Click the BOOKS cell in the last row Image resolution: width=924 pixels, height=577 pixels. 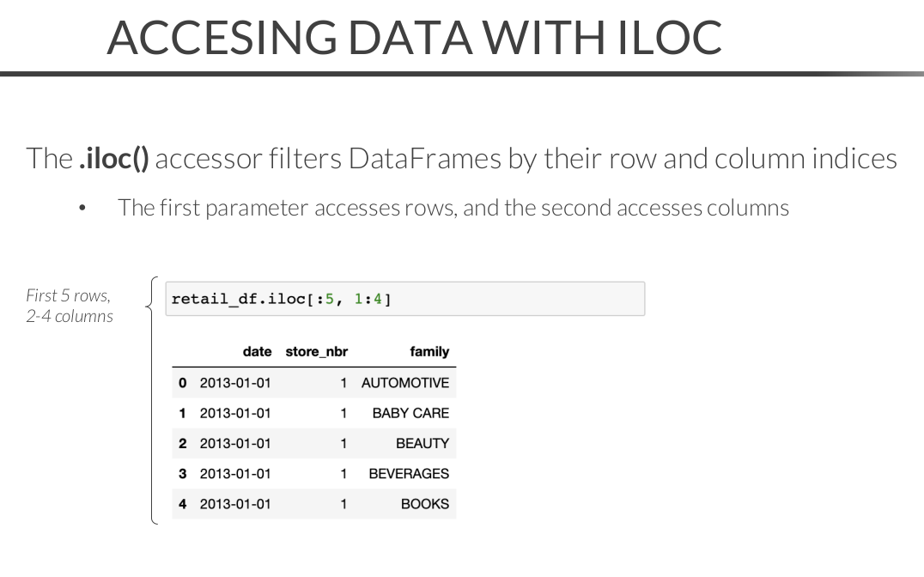[424, 504]
